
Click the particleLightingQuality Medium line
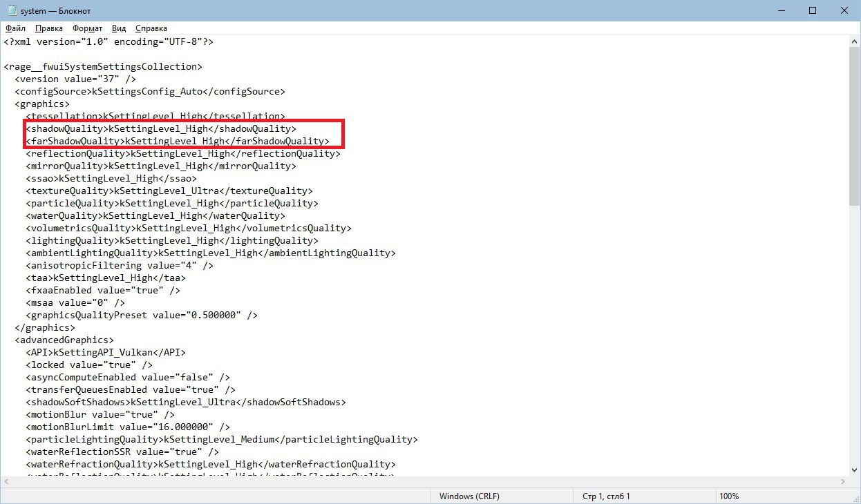222,439
